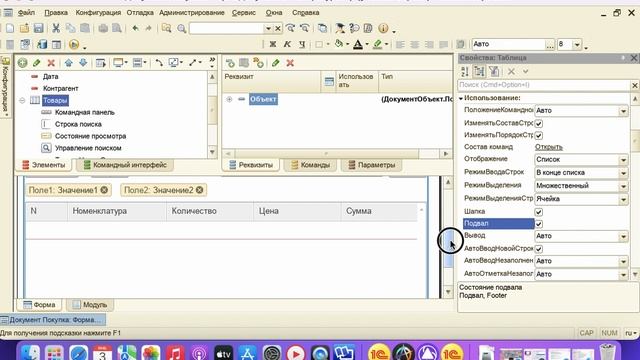Select Строка поиска tree item
This screenshot has width=640, height=360.
click(x=78, y=124)
